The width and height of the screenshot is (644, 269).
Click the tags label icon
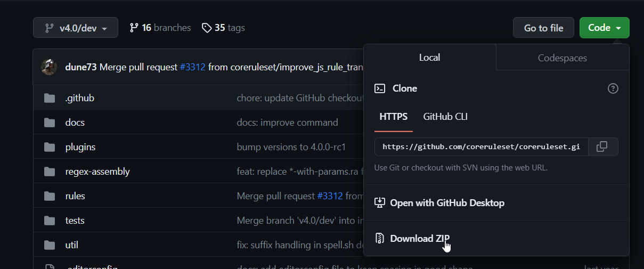tap(207, 28)
